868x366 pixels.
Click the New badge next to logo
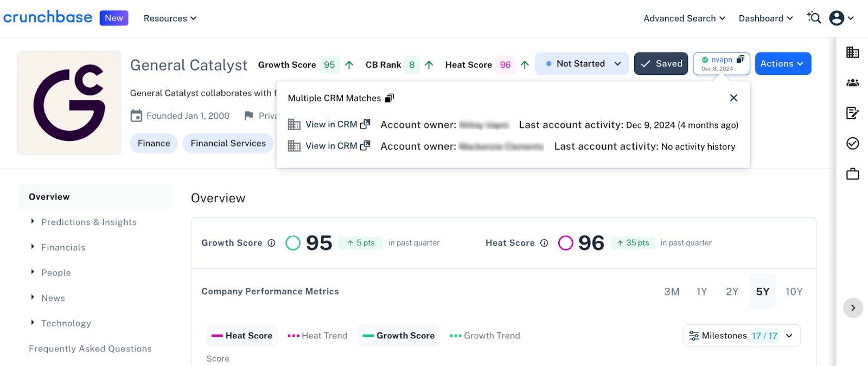point(114,18)
